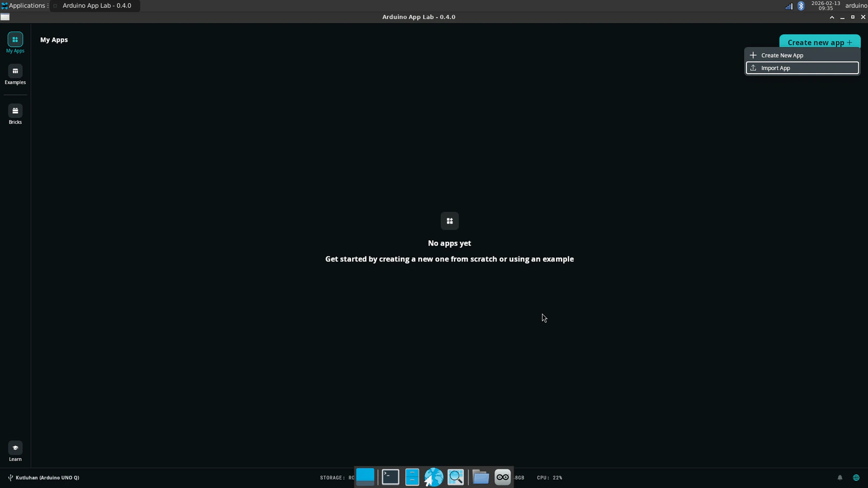868x488 pixels.
Task: Close the Arduino App Lab window
Action: click(863, 17)
